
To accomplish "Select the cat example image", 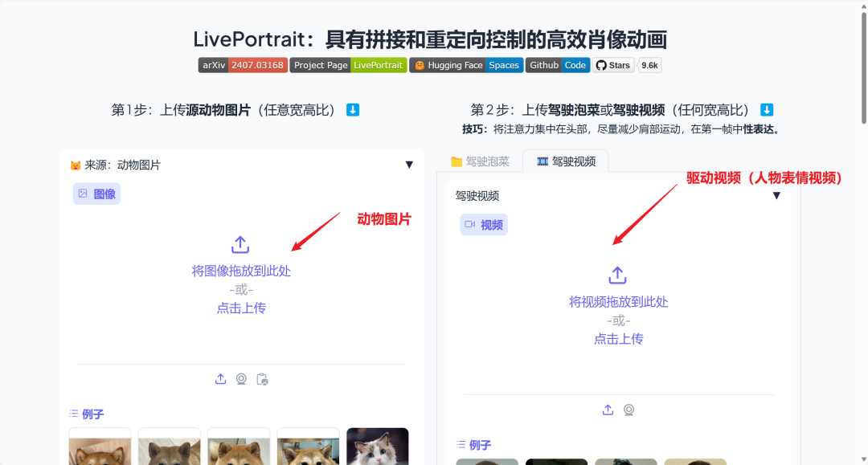I will click(378, 447).
